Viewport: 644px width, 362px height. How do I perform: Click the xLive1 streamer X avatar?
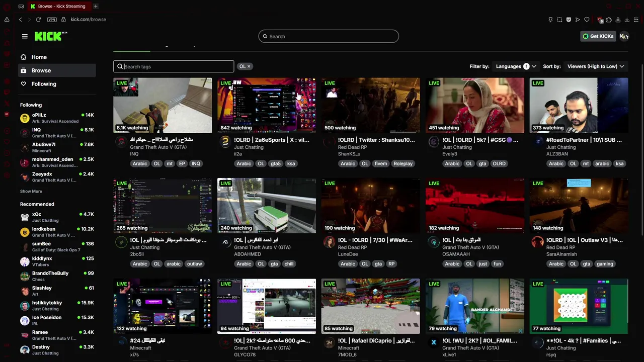[433, 343]
